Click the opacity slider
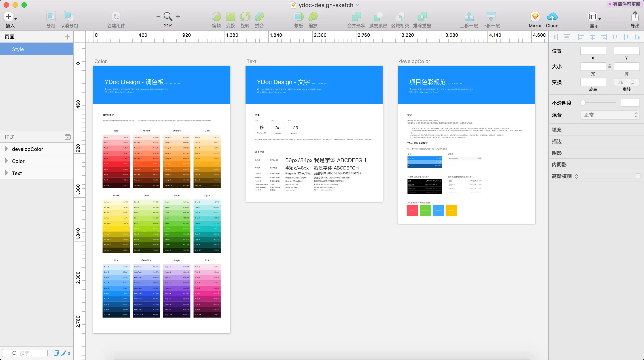Screen dimensions: 644x360 tap(599, 103)
